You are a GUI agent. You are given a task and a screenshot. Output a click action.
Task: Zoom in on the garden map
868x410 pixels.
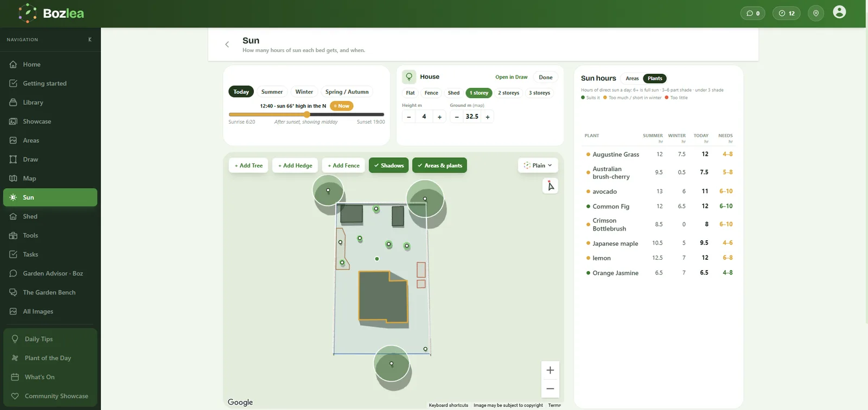550,370
